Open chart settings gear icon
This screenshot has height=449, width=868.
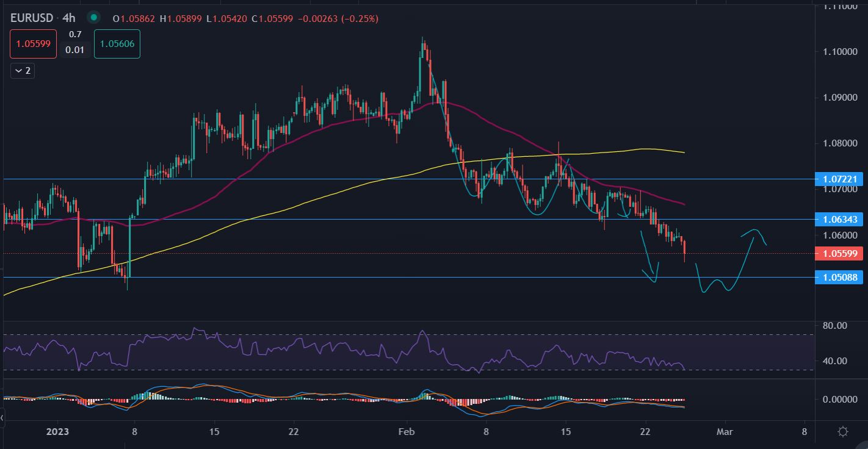point(843,432)
